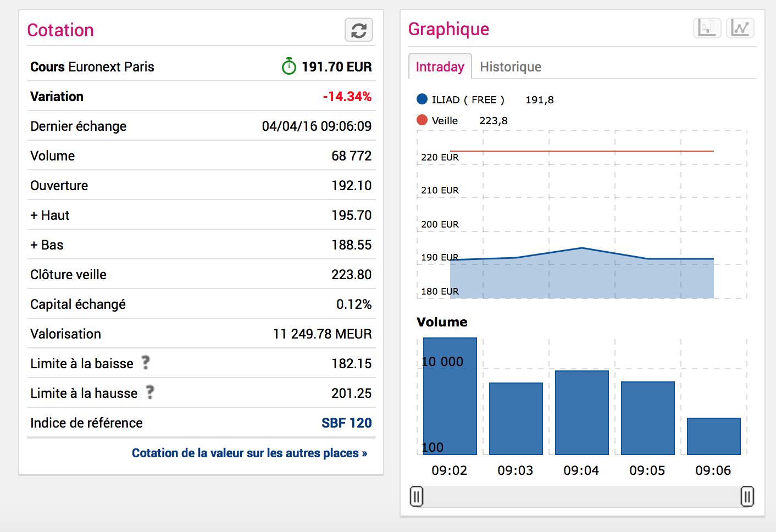This screenshot has height=532, width=776.
Task: Open quotation on other markets link
Action: point(249,453)
